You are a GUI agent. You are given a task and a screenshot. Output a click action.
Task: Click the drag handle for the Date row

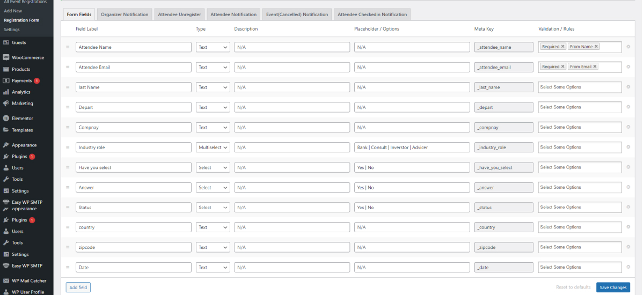pyautogui.click(x=68, y=267)
